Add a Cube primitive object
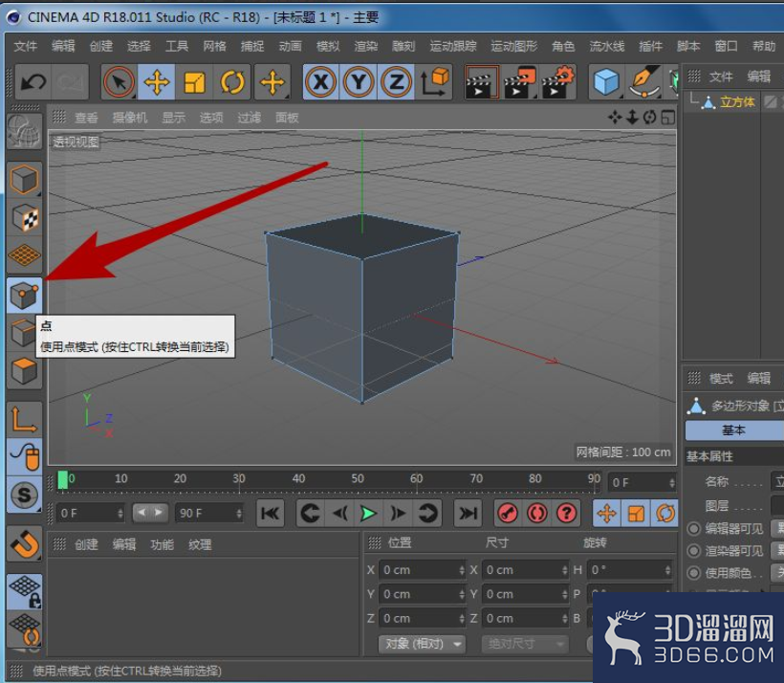784x683 pixels. [x=606, y=81]
